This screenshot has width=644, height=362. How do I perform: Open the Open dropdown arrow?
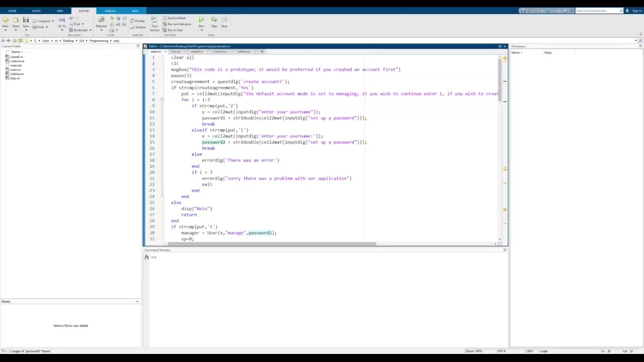[16, 30]
